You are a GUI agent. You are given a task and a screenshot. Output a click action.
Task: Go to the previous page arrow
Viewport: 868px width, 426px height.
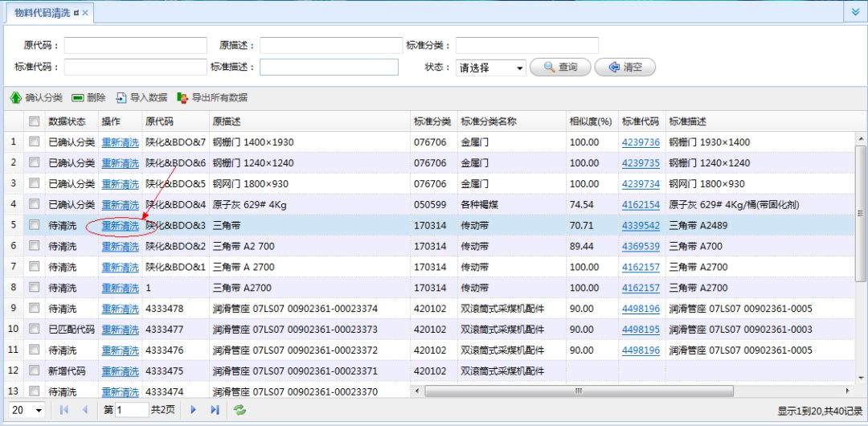(84, 410)
